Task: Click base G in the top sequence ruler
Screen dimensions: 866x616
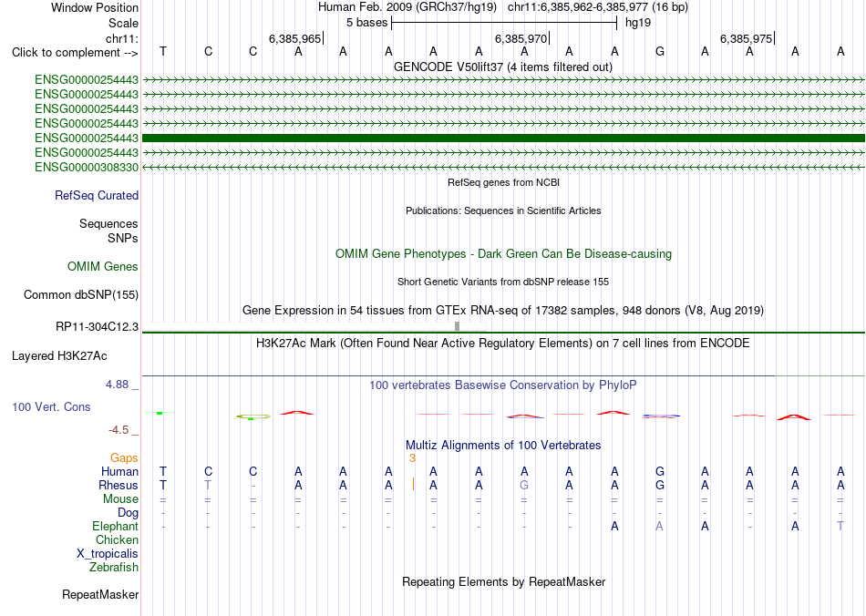Action: coord(659,51)
